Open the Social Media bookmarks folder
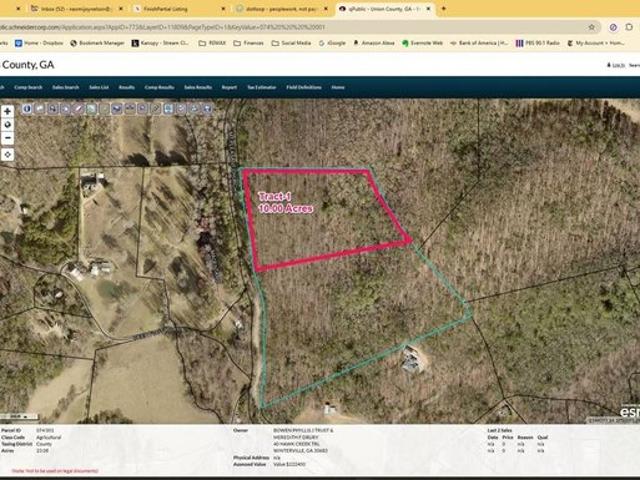The height and width of the screenshot is (480, 640). [291, 43]
